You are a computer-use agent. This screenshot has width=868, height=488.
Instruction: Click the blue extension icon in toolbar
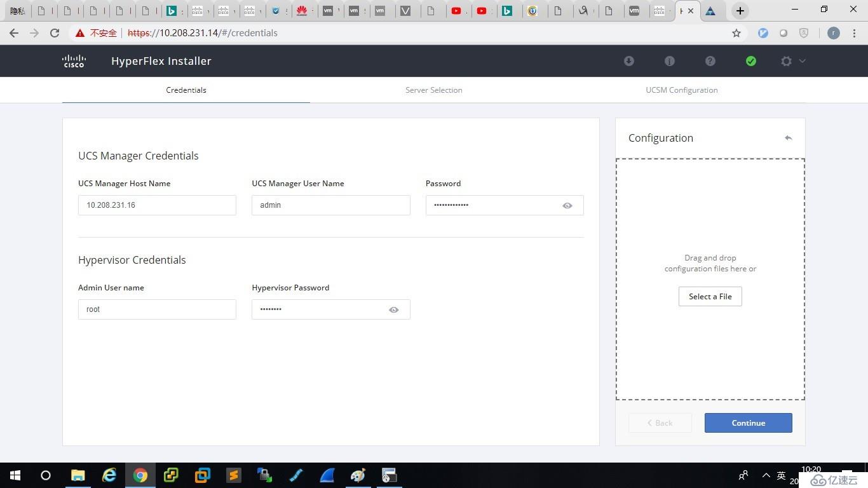point(763,33)
